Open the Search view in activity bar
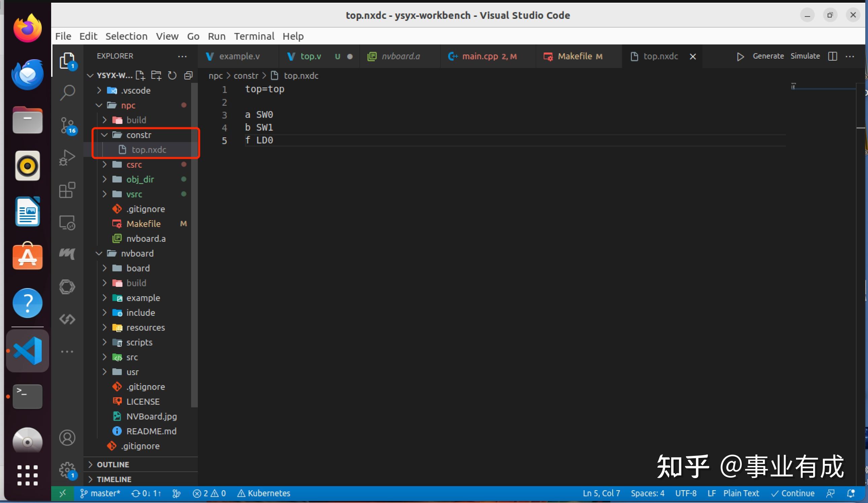Screen dimensions: 868x503 [67, 92]
